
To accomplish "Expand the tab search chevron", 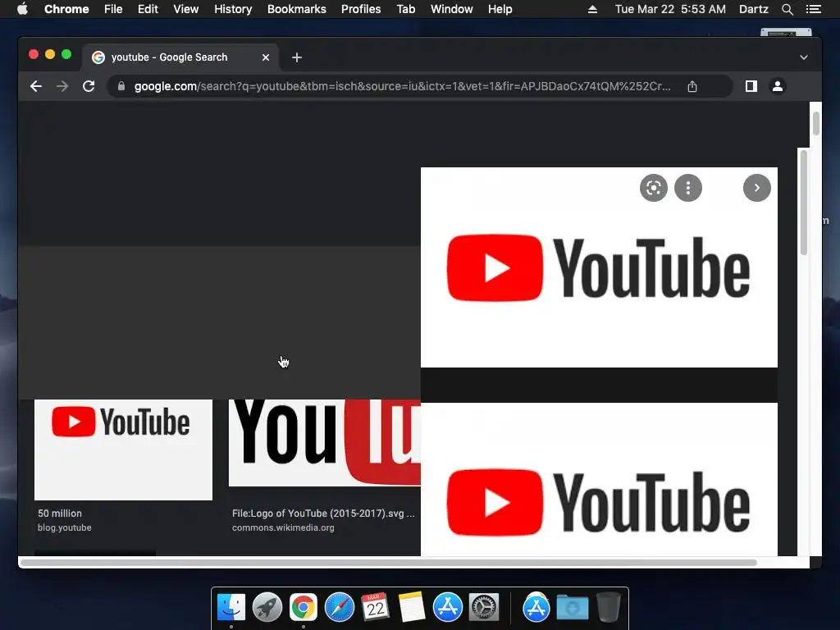I will (x=804, y=57).
